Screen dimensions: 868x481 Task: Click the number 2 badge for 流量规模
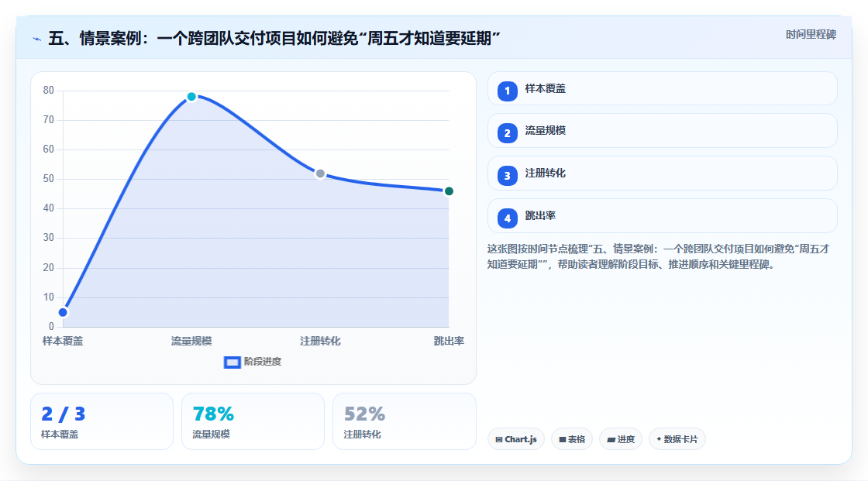(x=507, y=133)
